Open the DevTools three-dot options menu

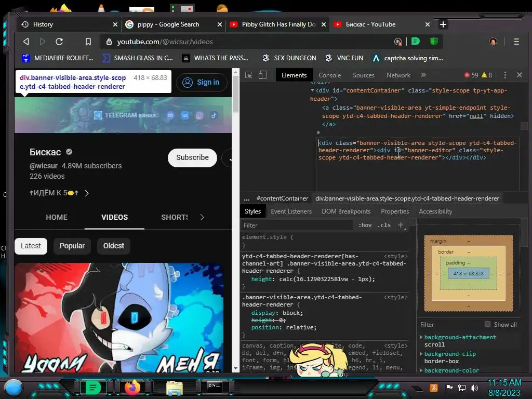click(505, 75)
